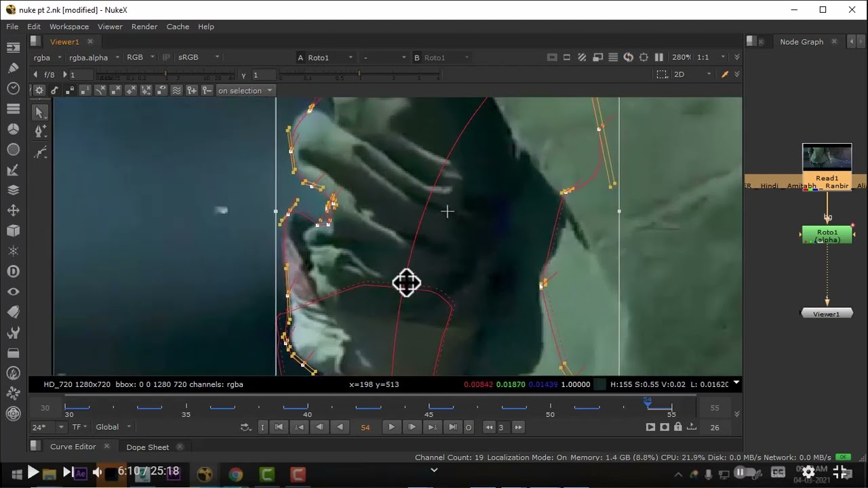
Task: Open the A input Roto1 dropdown
Action: click(x=331, y=58)
